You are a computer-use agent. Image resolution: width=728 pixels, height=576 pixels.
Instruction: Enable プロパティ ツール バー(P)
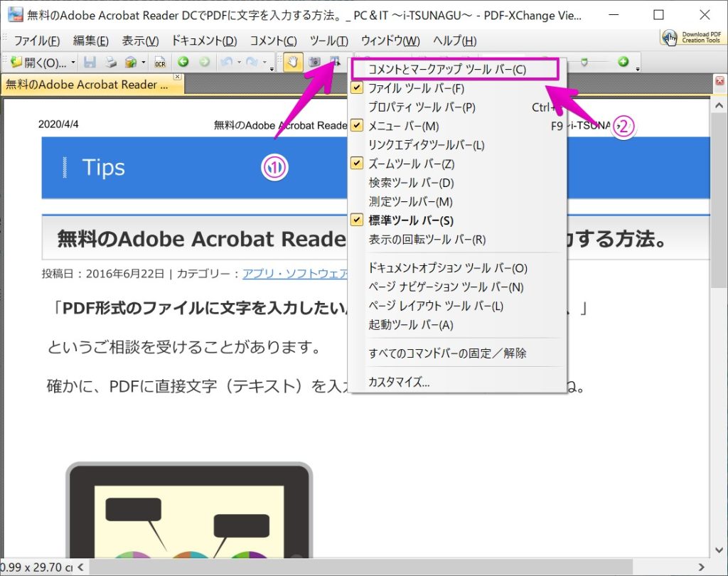point(457,107)
